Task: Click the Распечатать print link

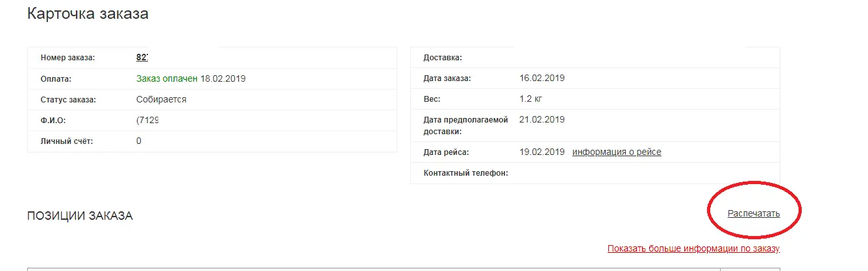Action: pos(754,213)
